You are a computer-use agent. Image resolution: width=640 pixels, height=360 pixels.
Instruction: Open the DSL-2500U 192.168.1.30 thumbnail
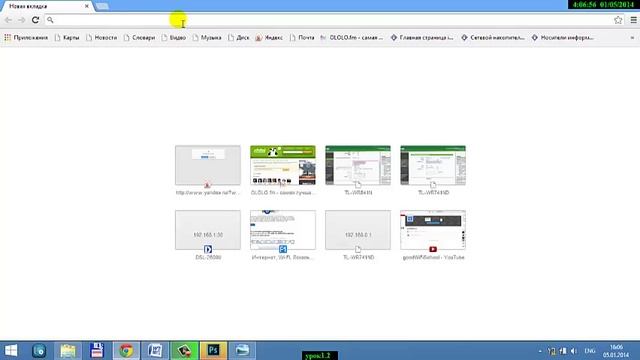point(208,230)
